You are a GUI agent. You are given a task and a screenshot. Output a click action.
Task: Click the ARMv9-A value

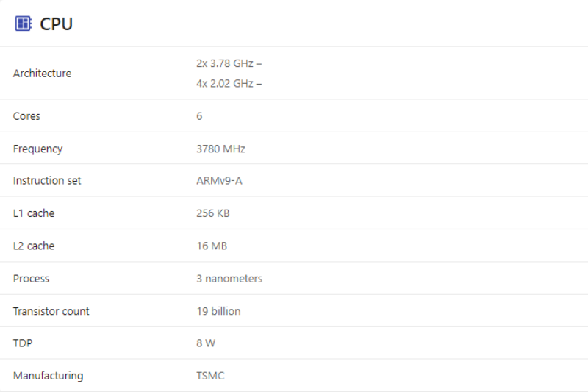tap(219, 181)
